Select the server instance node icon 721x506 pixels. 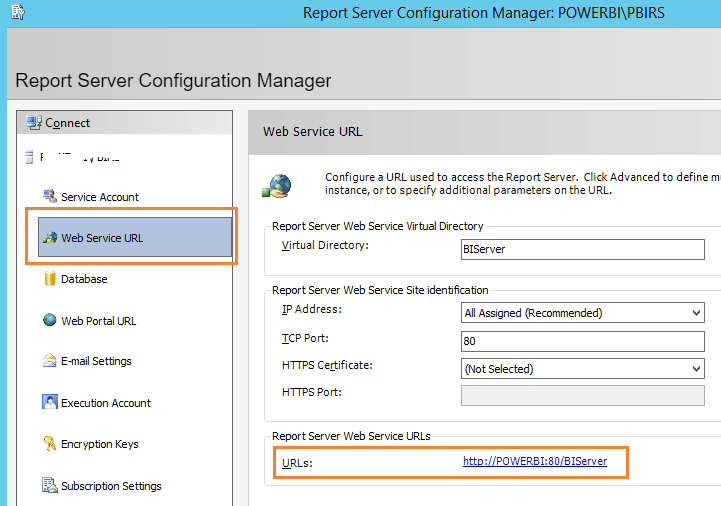[x=29, y=157]
